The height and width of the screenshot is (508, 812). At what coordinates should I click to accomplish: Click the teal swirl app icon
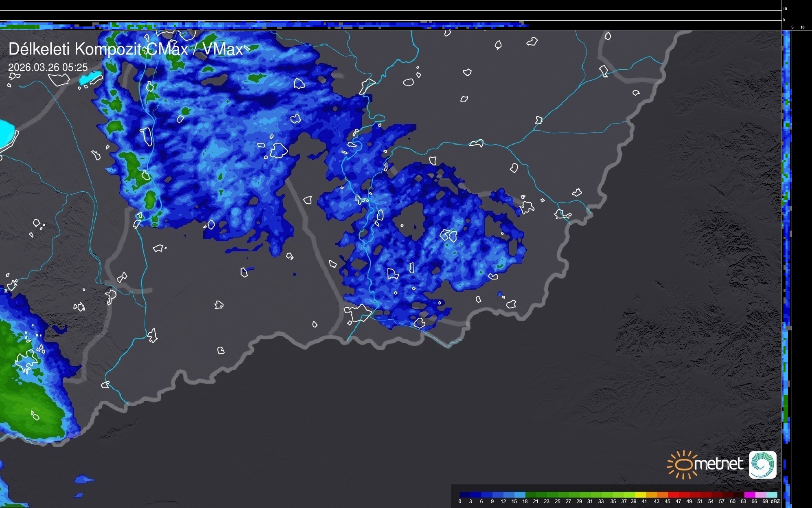pyautogui.click(x=762, y=465)
